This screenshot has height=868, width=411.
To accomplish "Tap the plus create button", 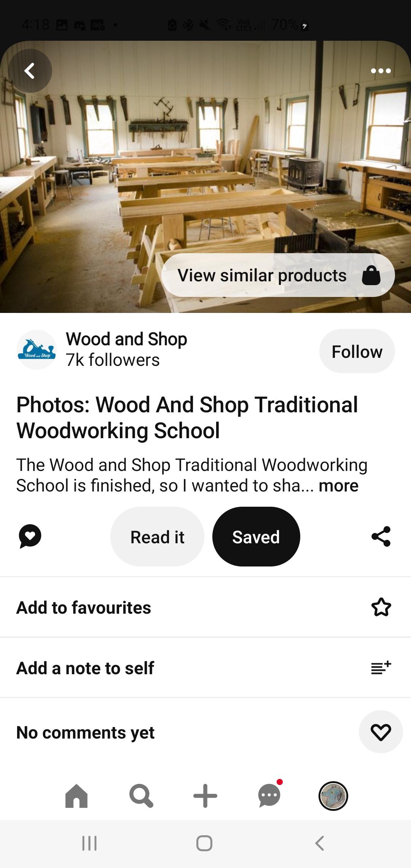I will pyautogui.click(x=205, y=796).
